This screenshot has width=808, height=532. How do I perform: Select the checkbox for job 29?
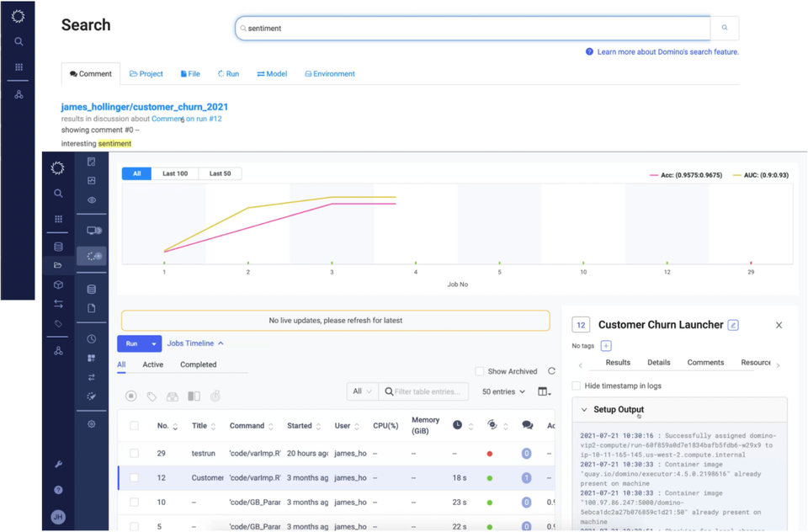coord(134,453)
